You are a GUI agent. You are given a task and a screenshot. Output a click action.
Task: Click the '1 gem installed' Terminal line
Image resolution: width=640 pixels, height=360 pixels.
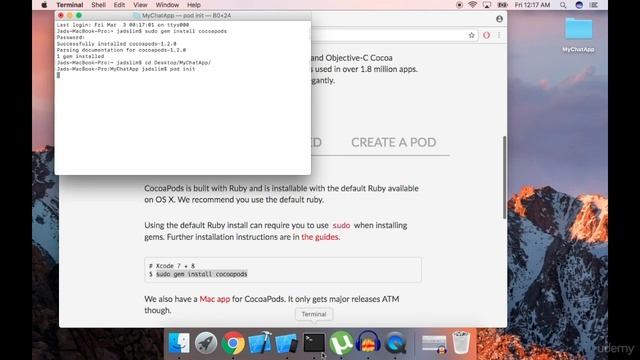pos(80,56)
